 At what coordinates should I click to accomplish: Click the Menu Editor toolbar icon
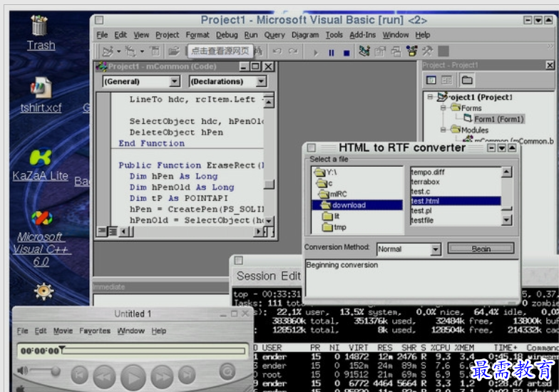[x=155, y=51]
